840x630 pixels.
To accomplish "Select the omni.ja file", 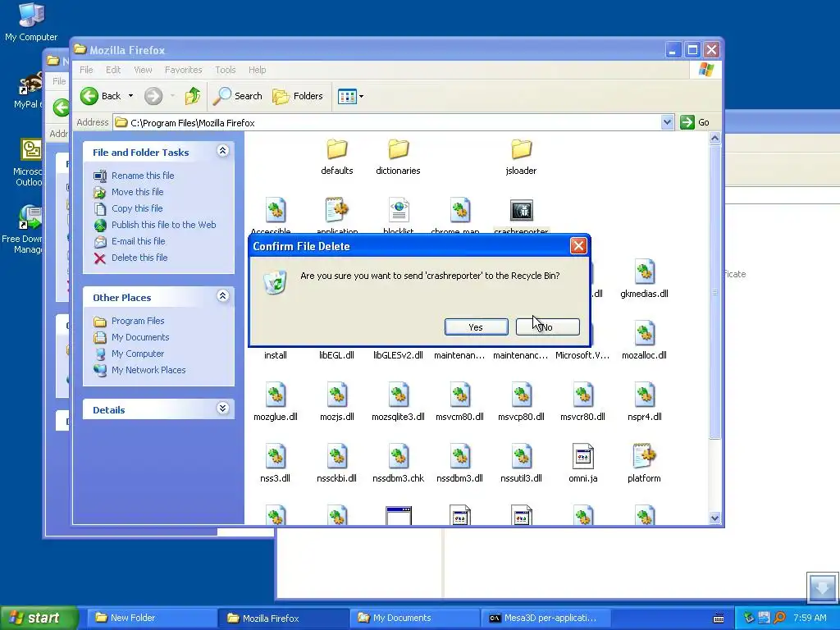I will click(583, 464).
